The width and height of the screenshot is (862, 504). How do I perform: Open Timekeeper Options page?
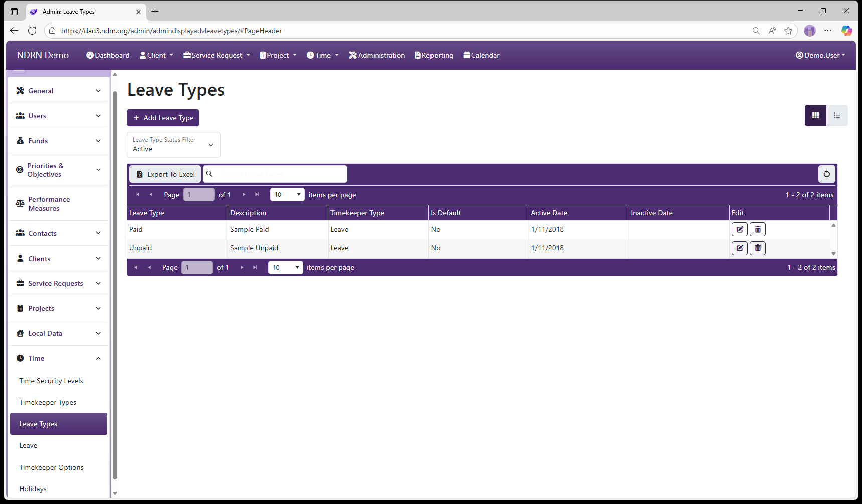coord(59,467)
